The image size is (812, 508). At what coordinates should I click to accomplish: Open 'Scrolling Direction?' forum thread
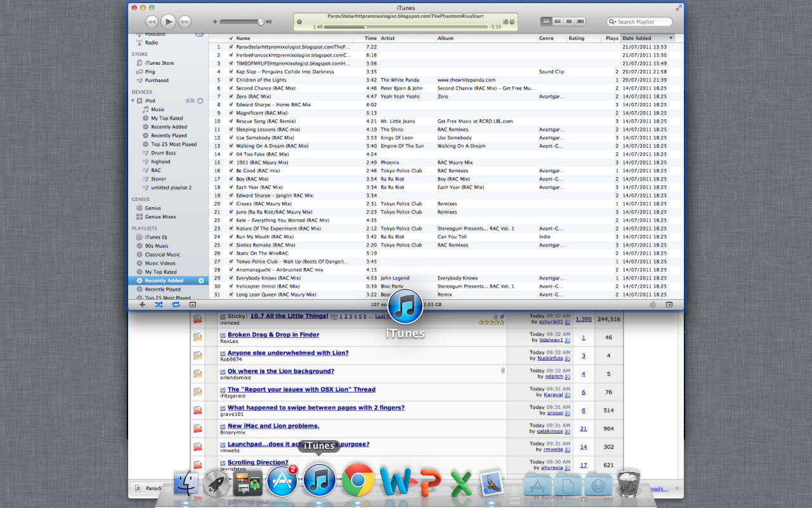coord(258,462)
